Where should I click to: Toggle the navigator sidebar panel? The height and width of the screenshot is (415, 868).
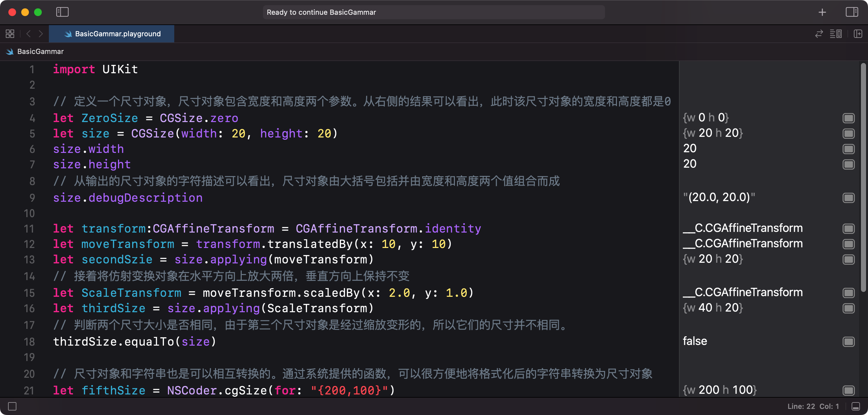click(x=62, y=12)
